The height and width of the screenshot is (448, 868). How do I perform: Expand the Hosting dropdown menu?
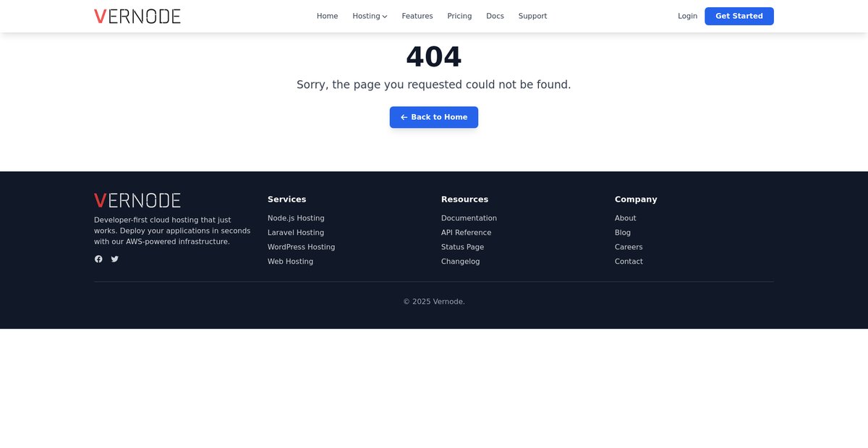(x=370, y=16)
